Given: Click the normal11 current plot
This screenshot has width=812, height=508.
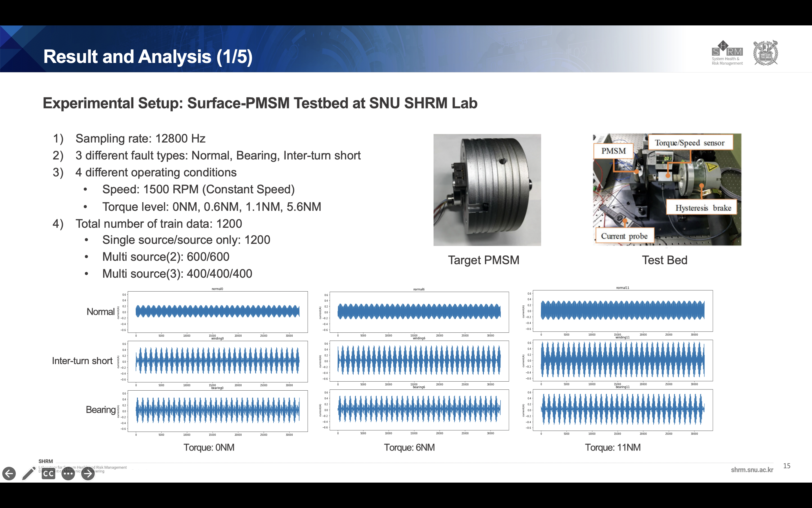Looking at the screenshot, I should 623,311.
